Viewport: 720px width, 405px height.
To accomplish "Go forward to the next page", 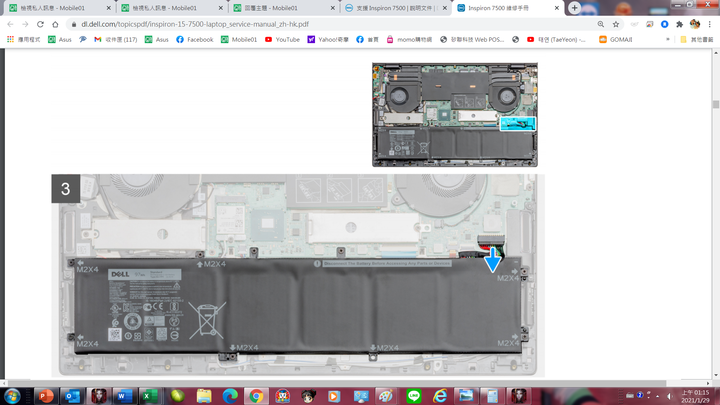I will click(25, 24).
